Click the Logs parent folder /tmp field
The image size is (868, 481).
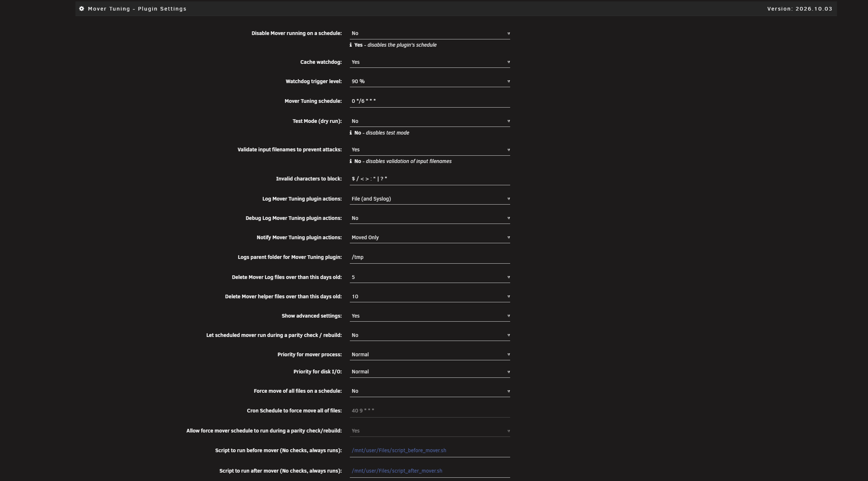(x=430, y=257)
